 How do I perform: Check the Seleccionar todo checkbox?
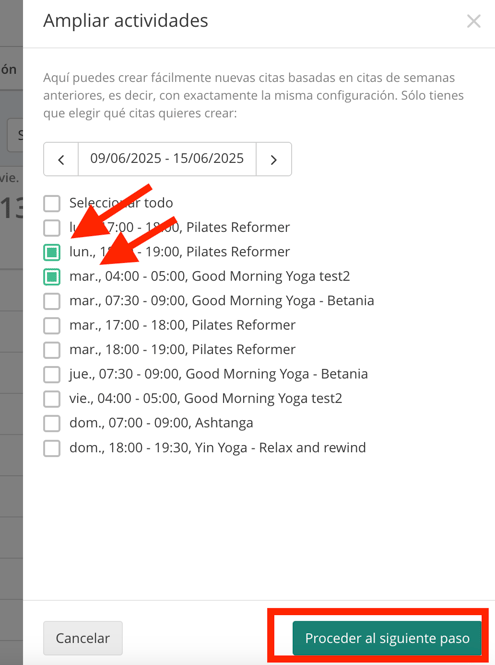coord(52,203)
